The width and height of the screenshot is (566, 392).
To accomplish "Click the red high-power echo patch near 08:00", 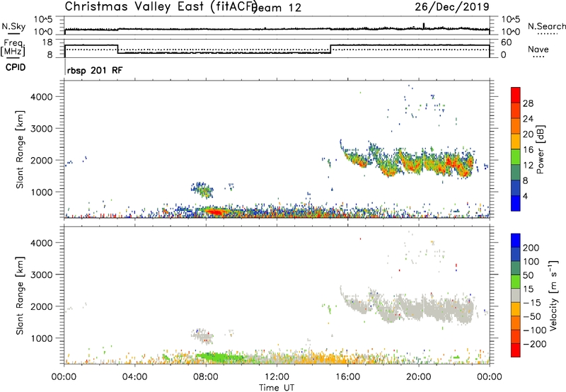I will (x=215, y=212).
